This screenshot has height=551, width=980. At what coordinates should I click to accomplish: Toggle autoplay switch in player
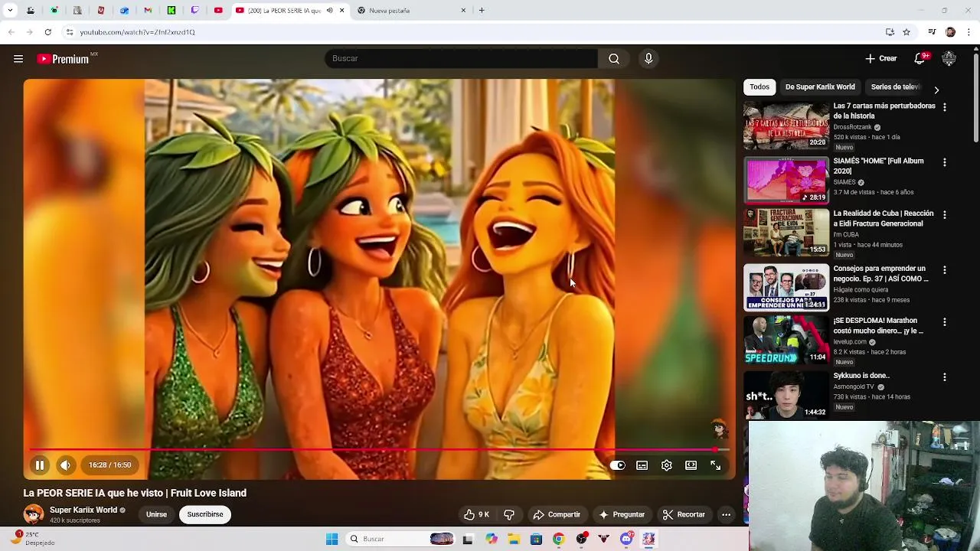tap(618, 465)
